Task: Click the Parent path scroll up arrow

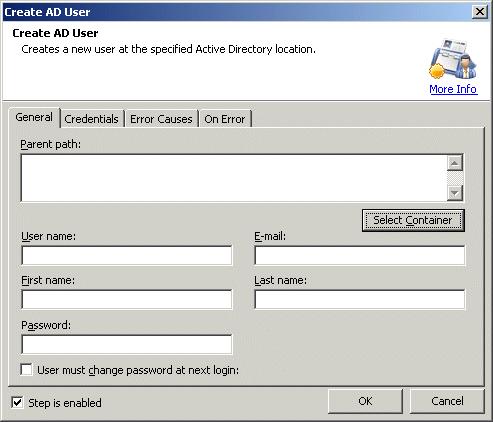Action: tap(455, 163)
